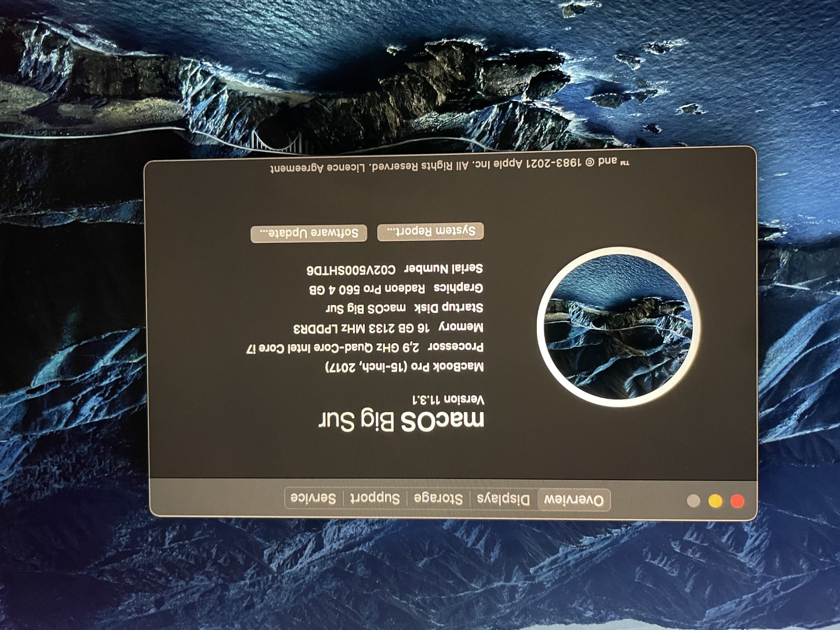Open the Displays tab
This screenshot has width=840, height=630.
pos(503,499)
